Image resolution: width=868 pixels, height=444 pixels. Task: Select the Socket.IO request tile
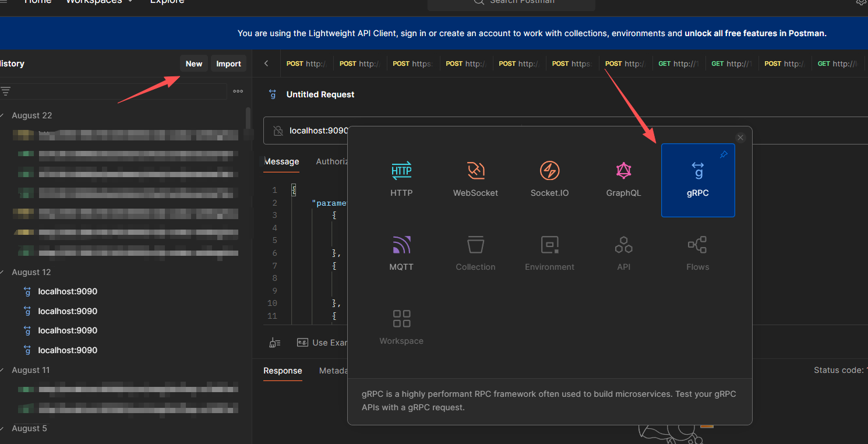point(549,180)
